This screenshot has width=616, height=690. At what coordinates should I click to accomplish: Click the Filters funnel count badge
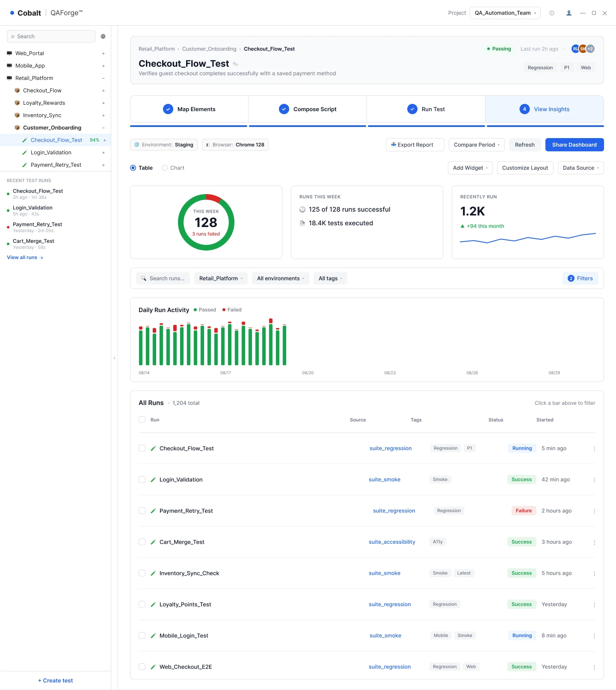pos(571,278)
